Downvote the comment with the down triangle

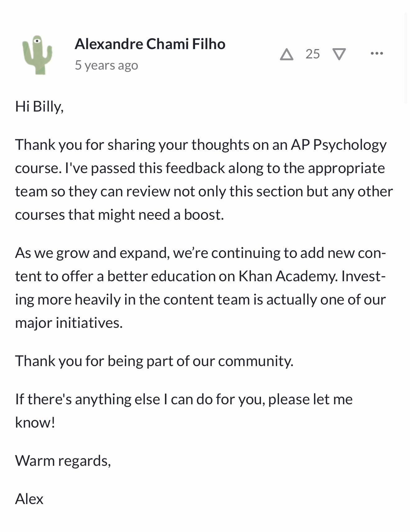point(339,54)
